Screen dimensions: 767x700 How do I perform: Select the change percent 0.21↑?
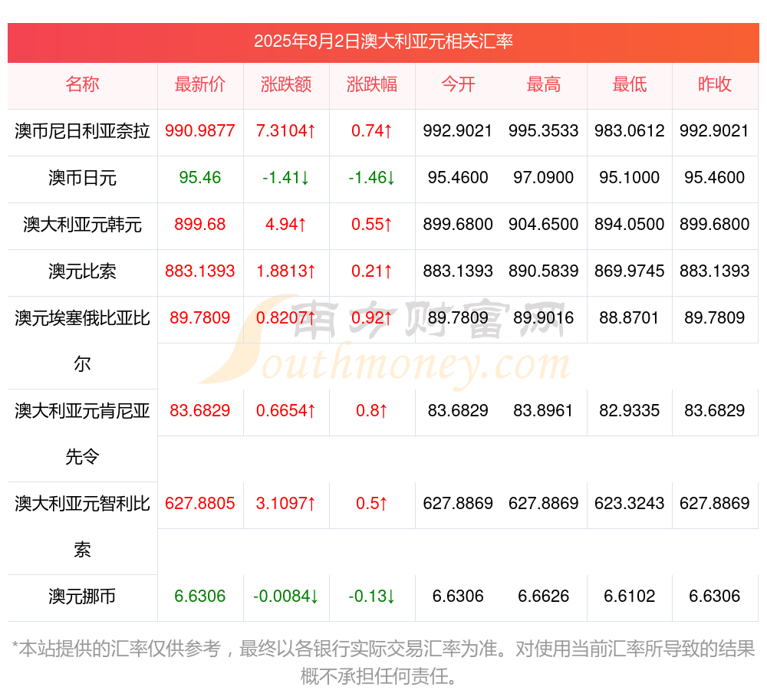pos(372,271)
